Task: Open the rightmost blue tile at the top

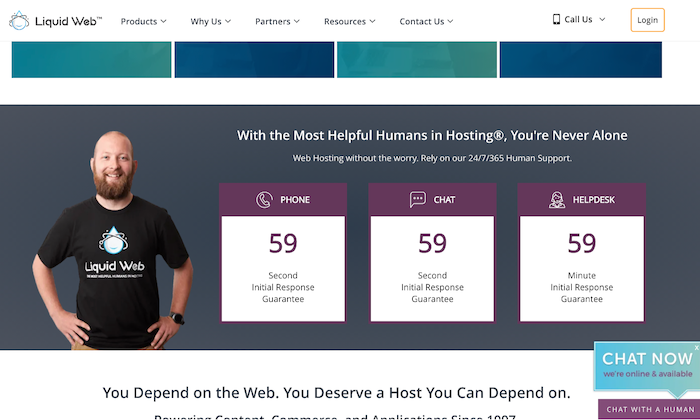Action: pos(580,59)
